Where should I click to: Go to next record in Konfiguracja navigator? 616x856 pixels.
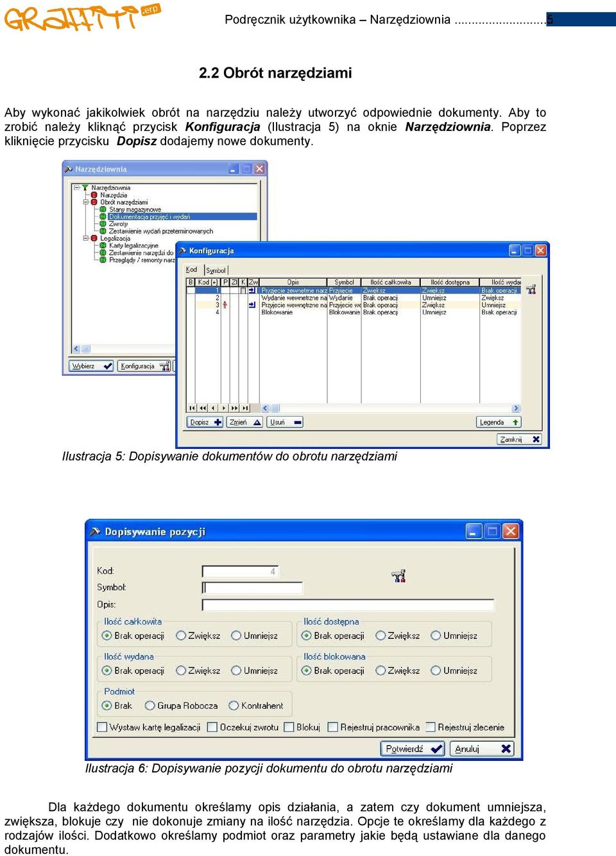click(x=223, y=408)
